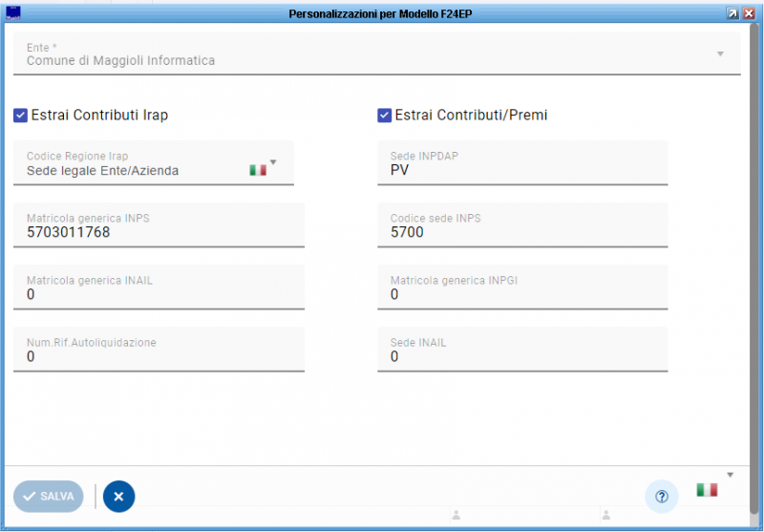Expand the Ente dropdown arrow

click(721, 53)
